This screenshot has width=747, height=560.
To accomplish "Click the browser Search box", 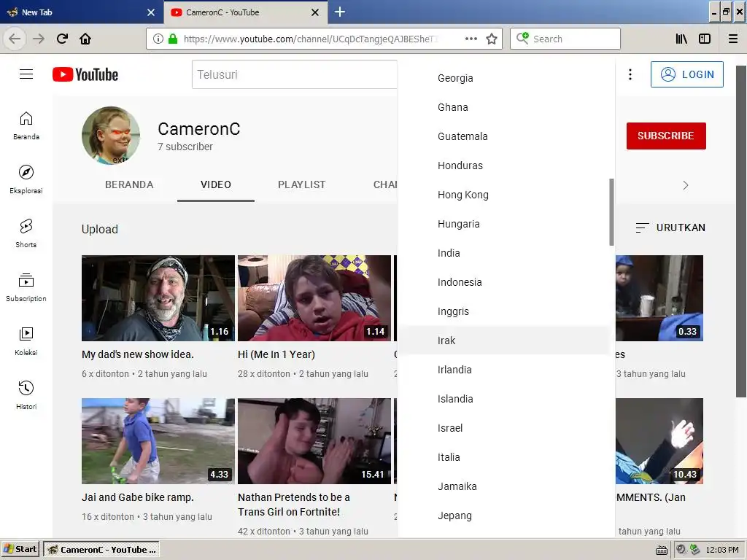I will [x=565, y=39].
